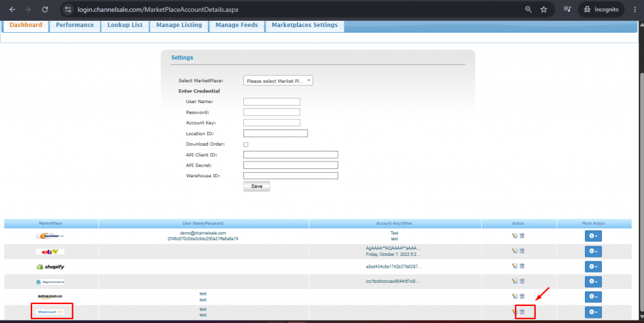Open More Action gear menu for Newegg

tap(593, 236)
